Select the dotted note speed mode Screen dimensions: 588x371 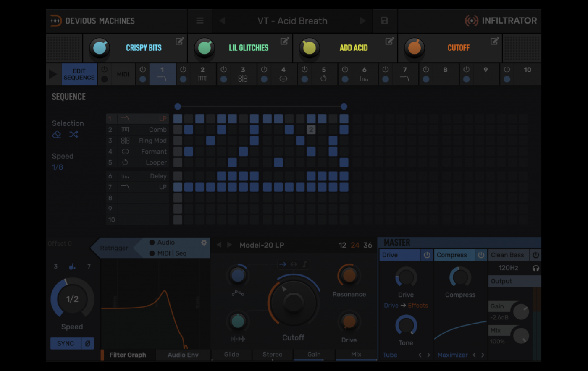pos(72,266)
